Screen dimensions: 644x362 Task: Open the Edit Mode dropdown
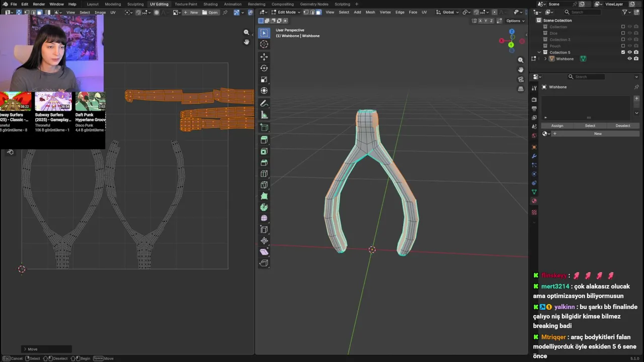(286, 12)
